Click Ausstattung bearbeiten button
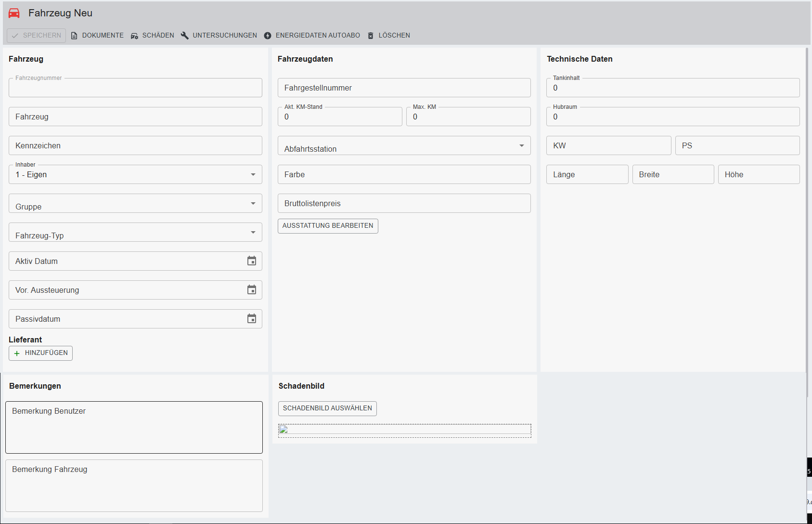This screenshot has height=524, width=812. 328,226
